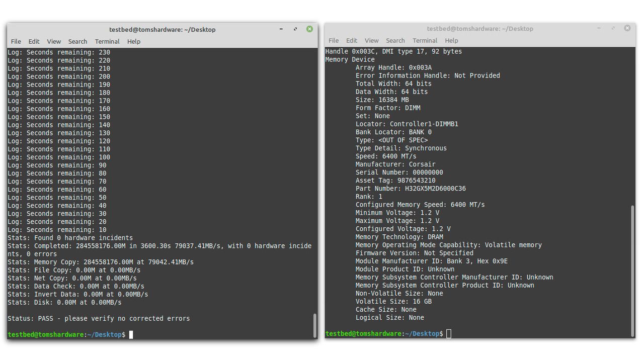Open View menu in right terminal
This screenshot has width=644, height=362.
click(372, 40)
